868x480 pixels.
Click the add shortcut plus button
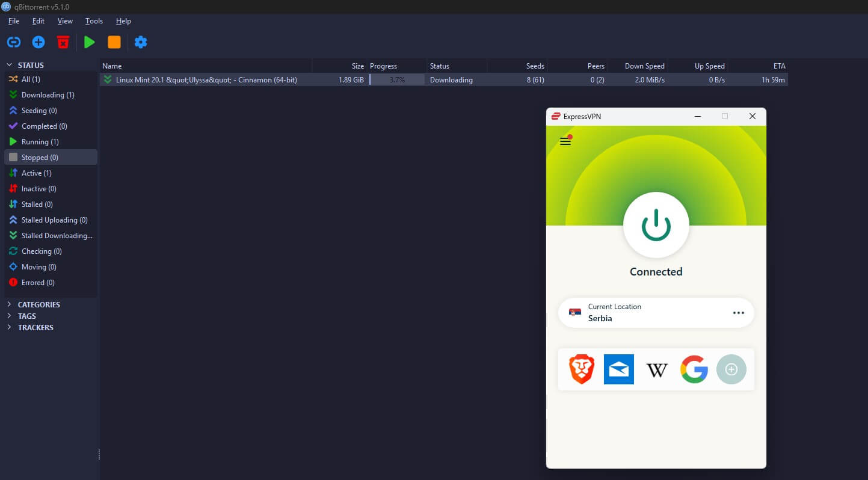[x=731, y=369]
